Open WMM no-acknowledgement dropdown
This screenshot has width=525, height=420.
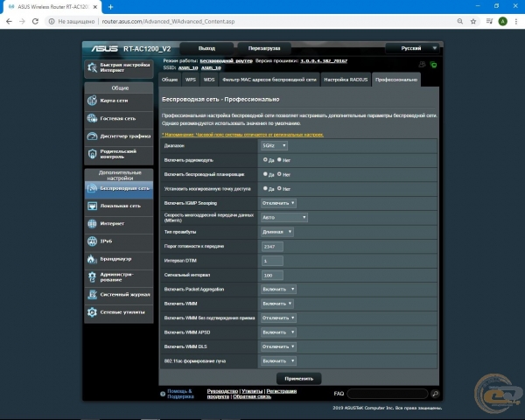pos(278,318)
